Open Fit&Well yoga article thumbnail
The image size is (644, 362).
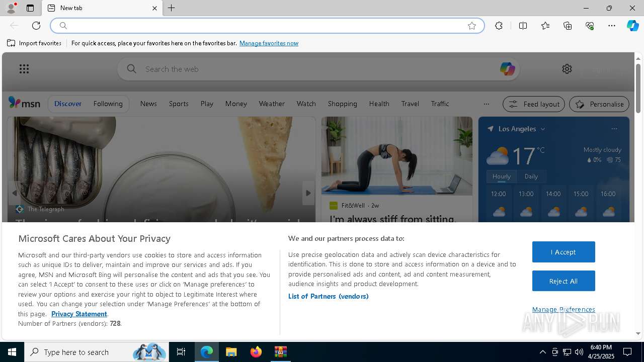[397, 156]
